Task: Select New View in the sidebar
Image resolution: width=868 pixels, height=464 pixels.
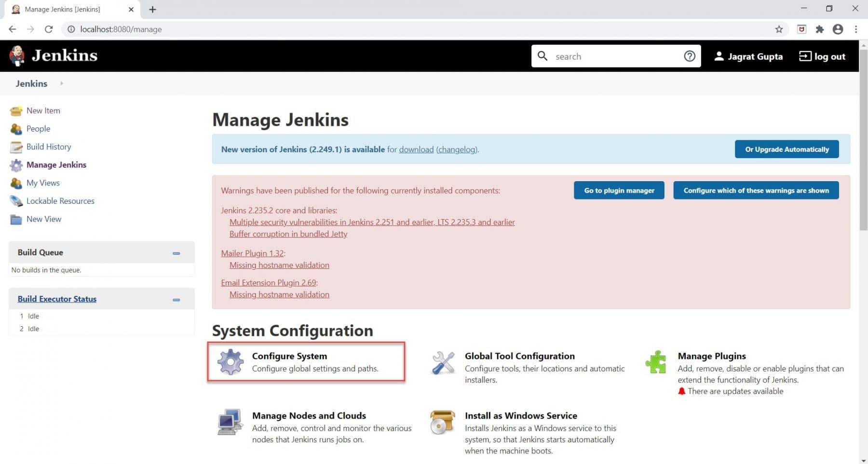Action: pos(44,219)
